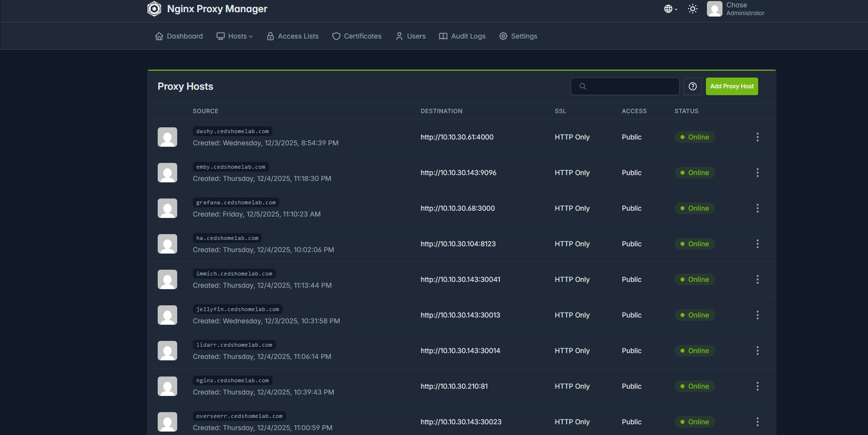The width and height of the screenshot is (868, 435).
Task: Open actions menu for lidarr.cedshomelab.com
Action: coord(758,351)
